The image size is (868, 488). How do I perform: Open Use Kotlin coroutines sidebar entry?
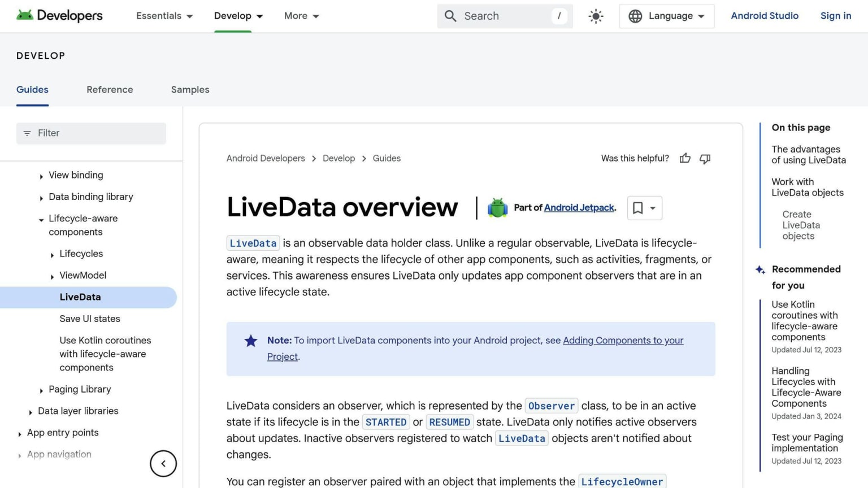coord(105,354)
